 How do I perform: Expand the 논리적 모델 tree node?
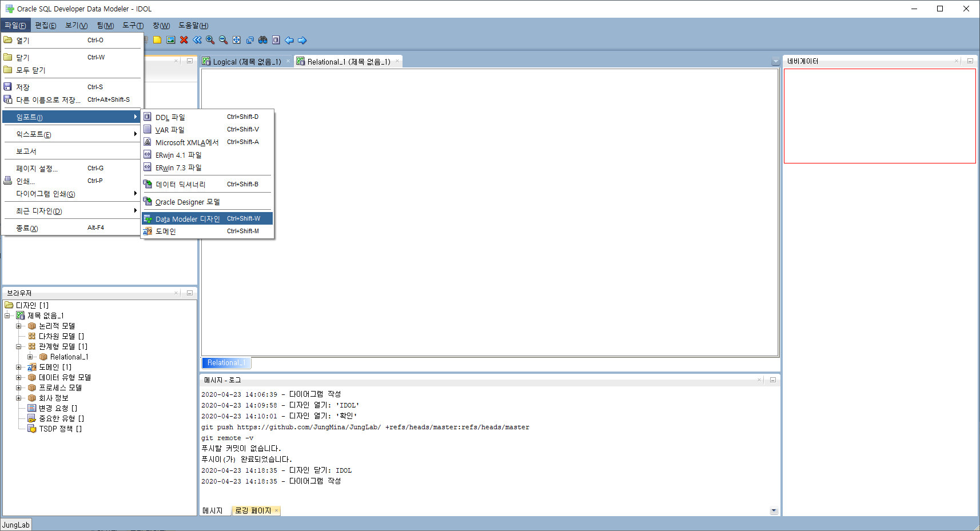19,326
